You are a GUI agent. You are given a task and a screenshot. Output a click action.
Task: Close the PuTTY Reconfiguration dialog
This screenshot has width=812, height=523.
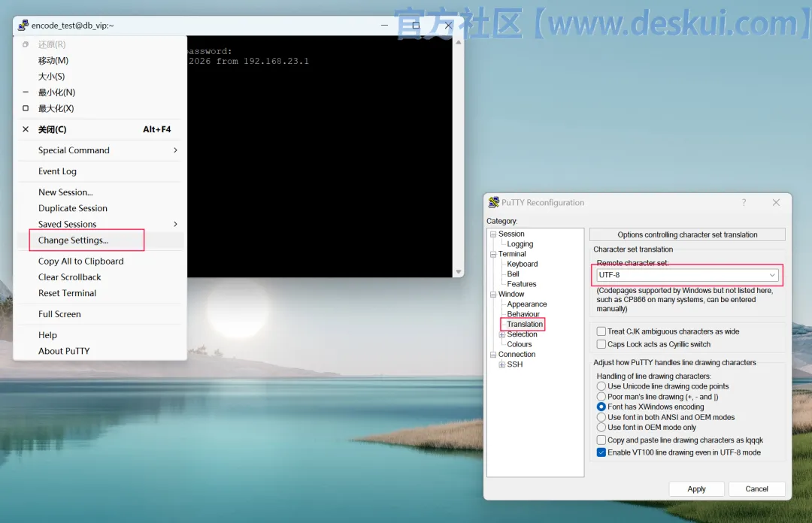pyautogui.click(x=776, y=202)
